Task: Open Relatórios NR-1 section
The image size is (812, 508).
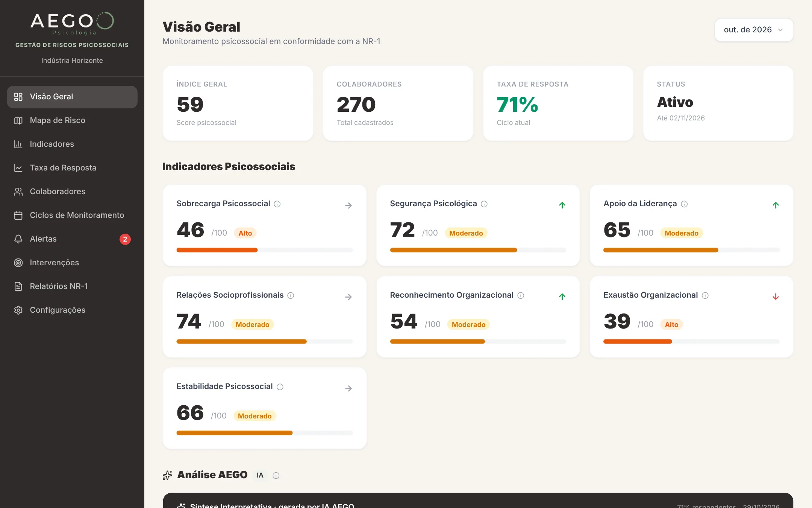Action: [x=72, y=286]
